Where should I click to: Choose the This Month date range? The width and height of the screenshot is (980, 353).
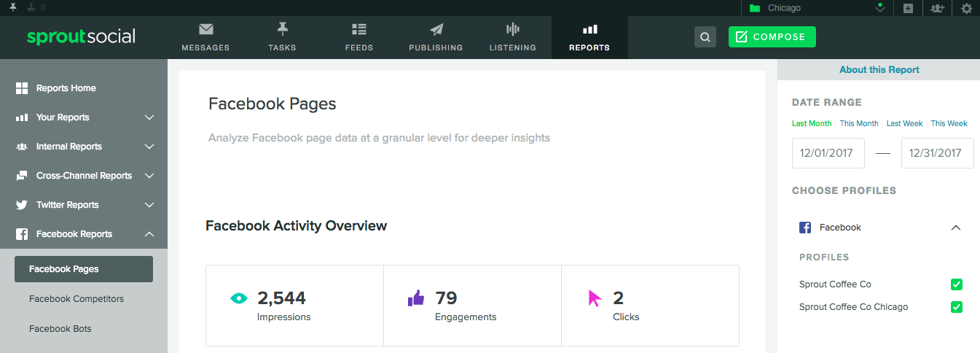point(859,123)
